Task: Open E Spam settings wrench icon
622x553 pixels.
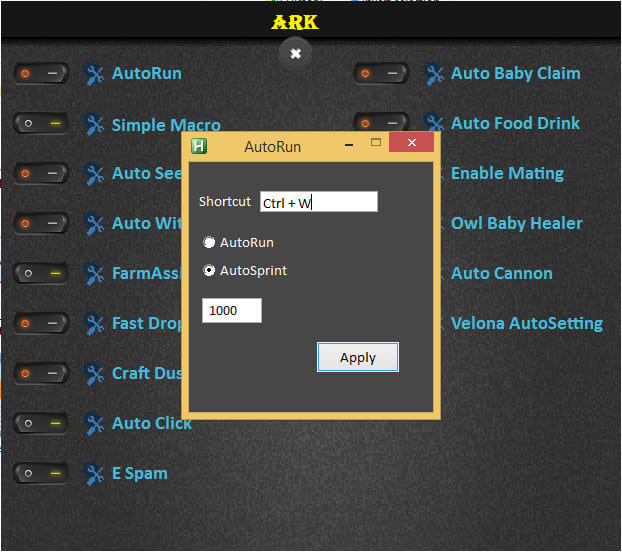Action: pyautogui.click(x=94, y=474)
